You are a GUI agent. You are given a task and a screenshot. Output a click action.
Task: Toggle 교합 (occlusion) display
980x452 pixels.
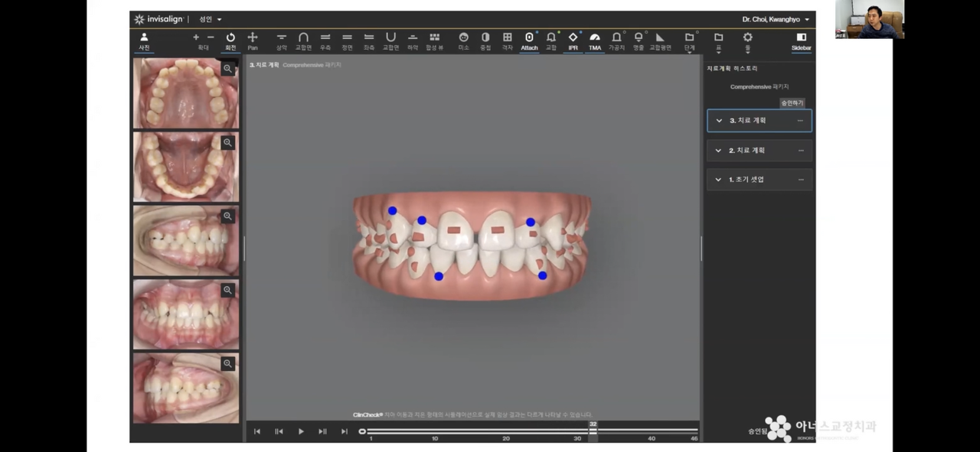[551, 41]
